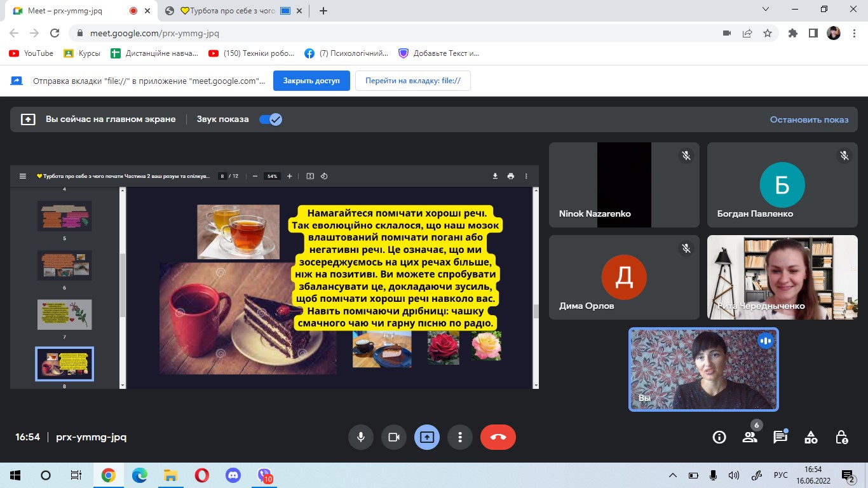Mute microphone in Meet call controls
The width and height of the screenshot is (868, 488).
pos(360,437)
